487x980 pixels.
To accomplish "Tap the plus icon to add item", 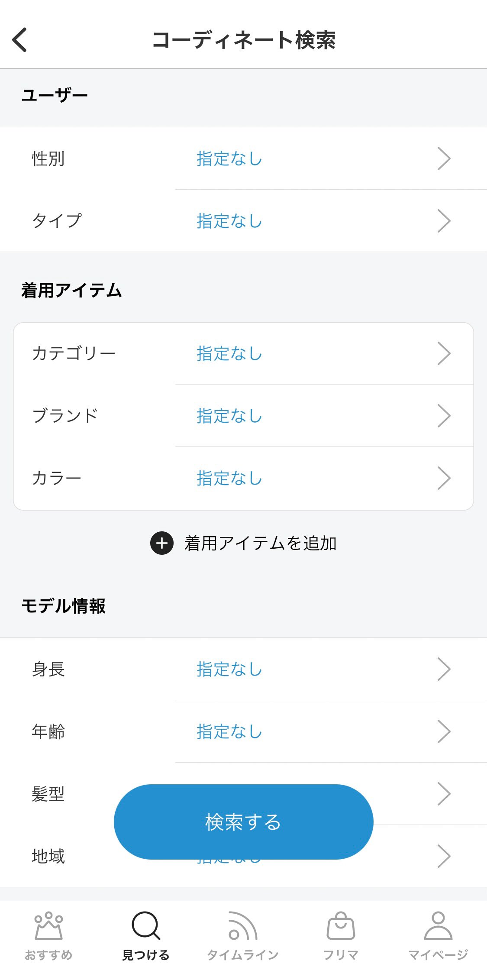I will coord(162,543).
